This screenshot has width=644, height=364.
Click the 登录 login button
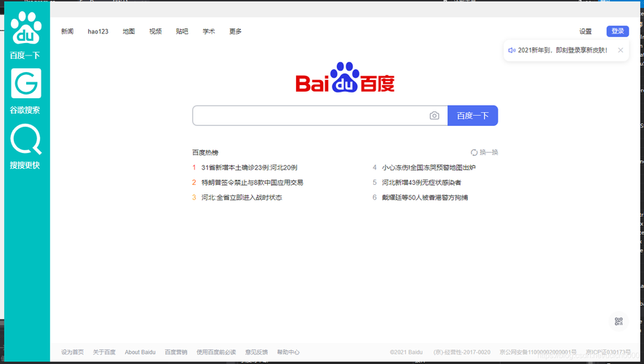[x=617, y=31]
